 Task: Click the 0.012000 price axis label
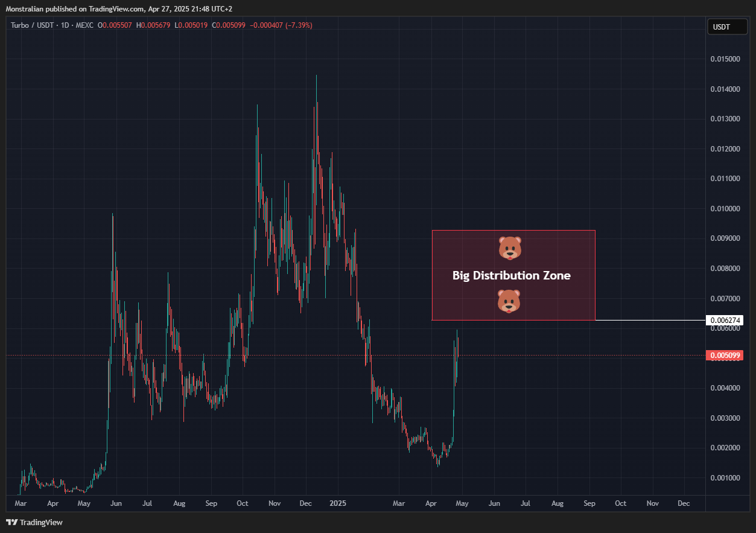pyautogui.click(x=724, y=149)
